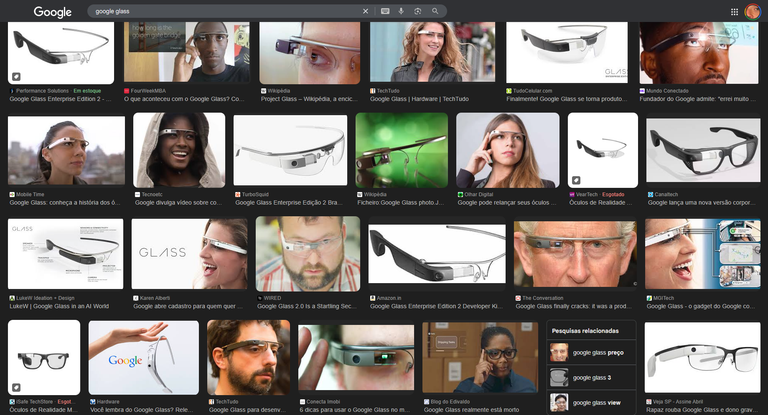
Task: Open WIRED 'Google Glass 2.0 Is a Startling' link
Action: pyautogui.click(x=307, y=306)
